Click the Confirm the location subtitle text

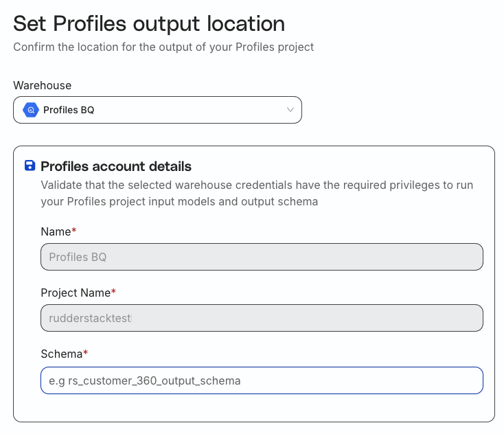[x=163, y=47]
